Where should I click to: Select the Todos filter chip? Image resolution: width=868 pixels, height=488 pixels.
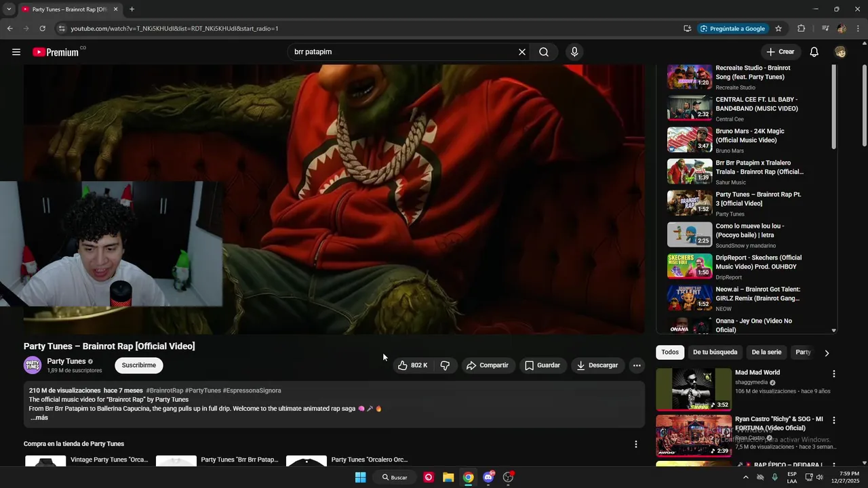(670, 352)
